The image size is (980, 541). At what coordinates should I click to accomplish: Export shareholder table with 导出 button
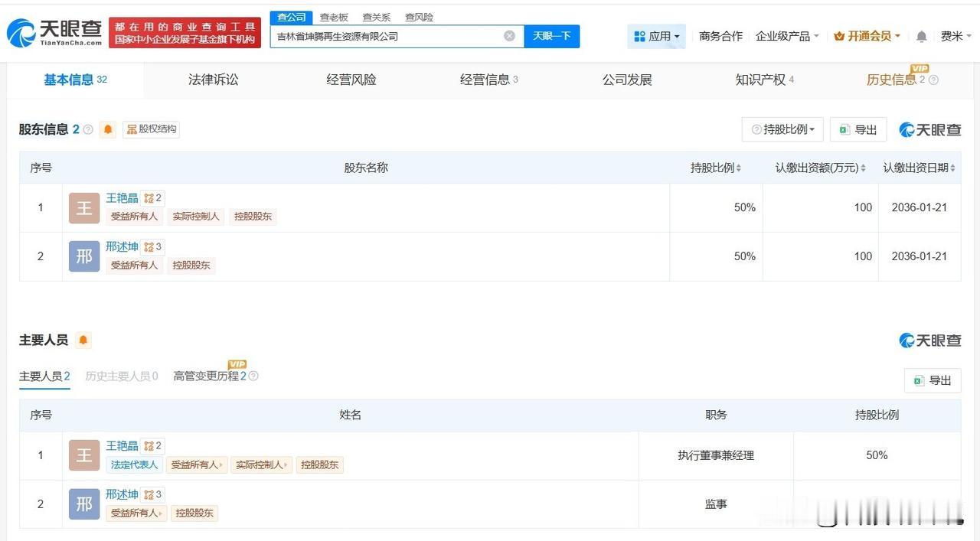[x=858, y=129]
